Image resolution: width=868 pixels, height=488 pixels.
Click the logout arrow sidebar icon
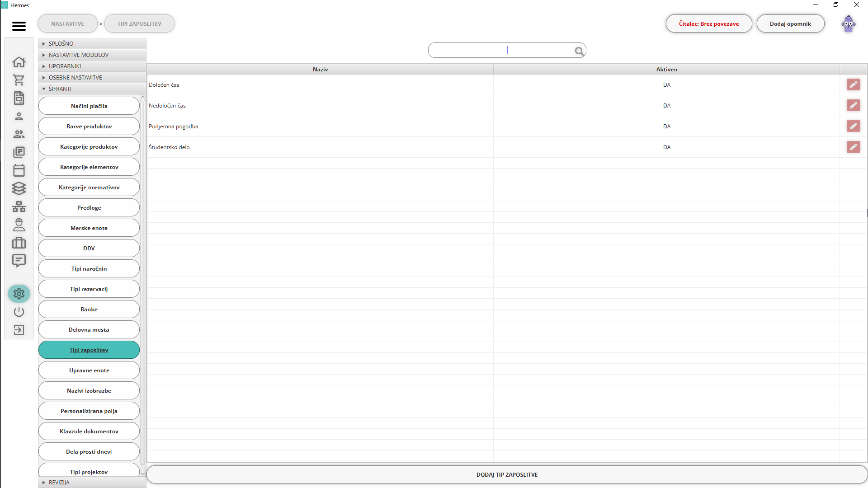(x=19, y=330)
